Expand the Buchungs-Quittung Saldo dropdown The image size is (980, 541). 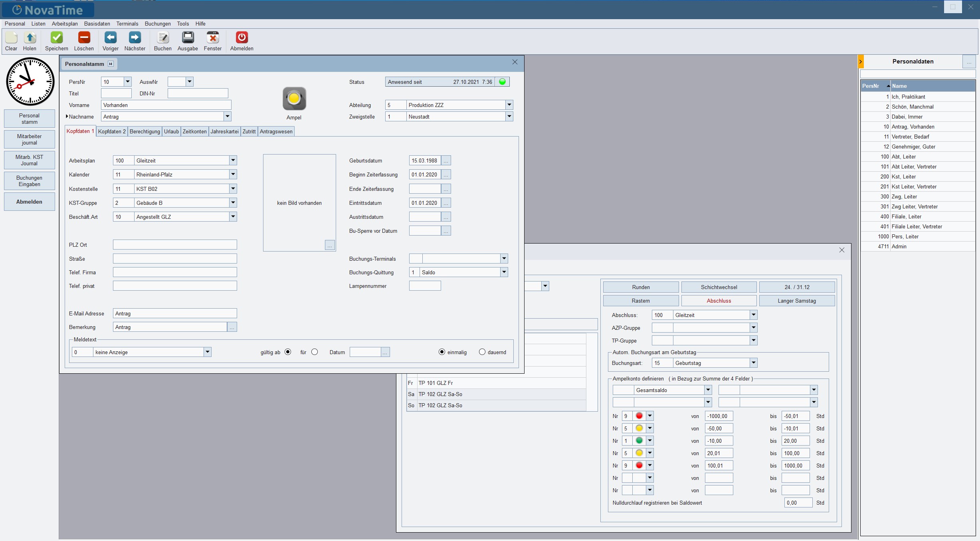tap(504, 272)
